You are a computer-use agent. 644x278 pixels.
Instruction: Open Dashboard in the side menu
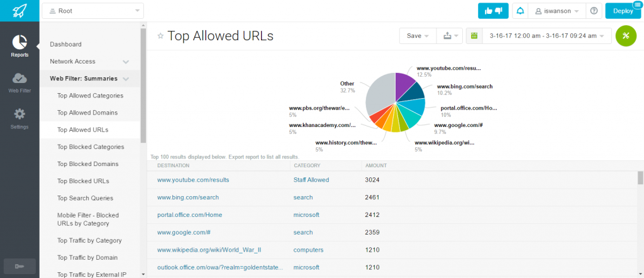pos(65,45)
